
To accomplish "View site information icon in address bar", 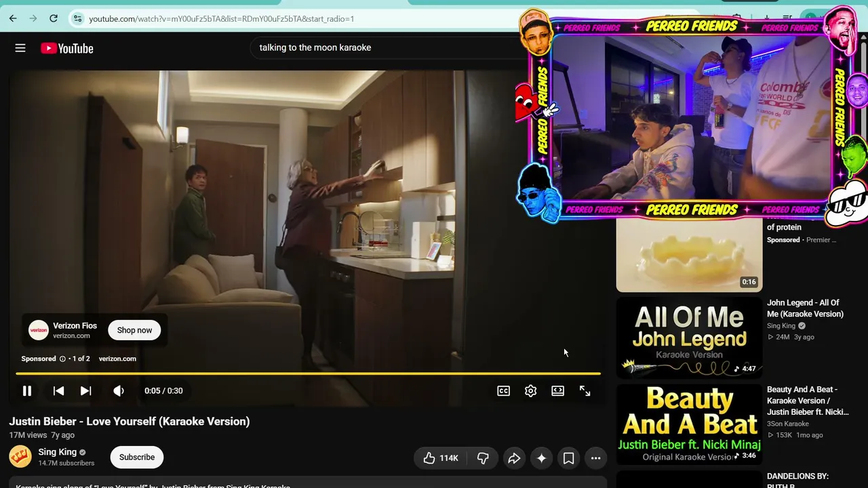I will coord(77,19).
